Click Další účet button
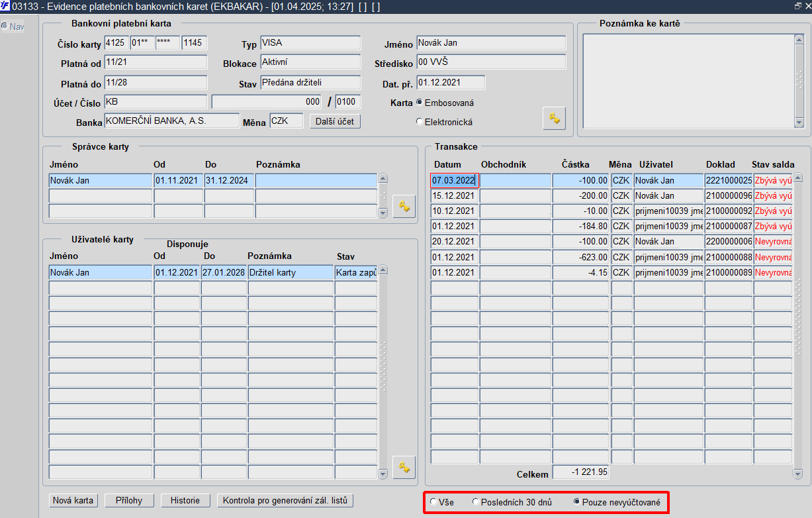 pos(335,121)
